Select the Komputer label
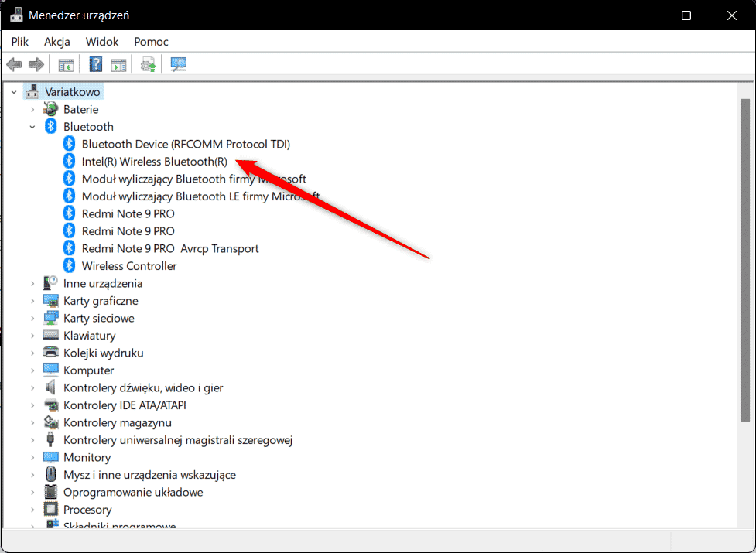The width and height of the screenshot is (756, 553). pos(89,370)
